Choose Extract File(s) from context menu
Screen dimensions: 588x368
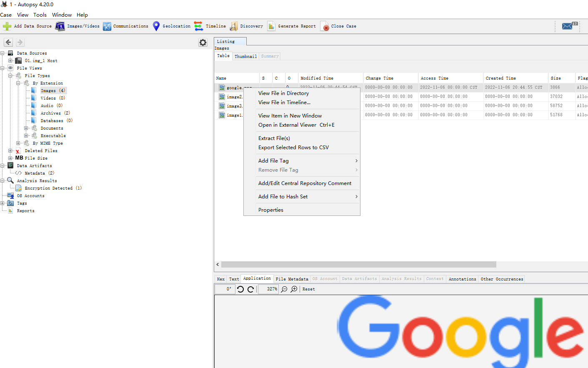tap(274, 138)
